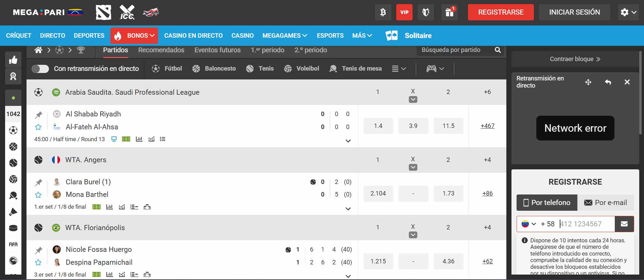Pin the Clara Burel match
Screen dimensions: 644x280
38,183
